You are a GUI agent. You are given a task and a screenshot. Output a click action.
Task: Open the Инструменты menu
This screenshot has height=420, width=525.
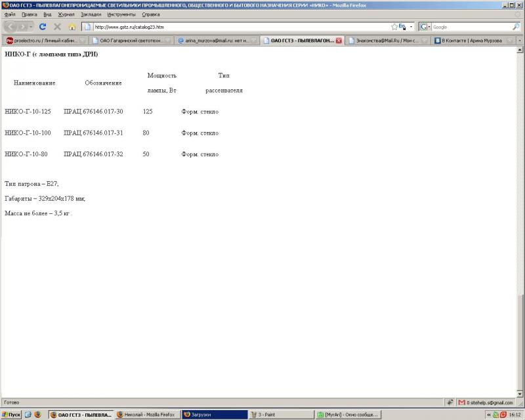pos(121,14)
